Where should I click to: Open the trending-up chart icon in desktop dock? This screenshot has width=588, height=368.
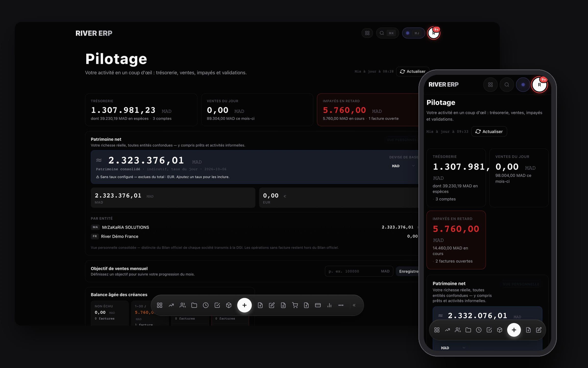click(171, 305)
